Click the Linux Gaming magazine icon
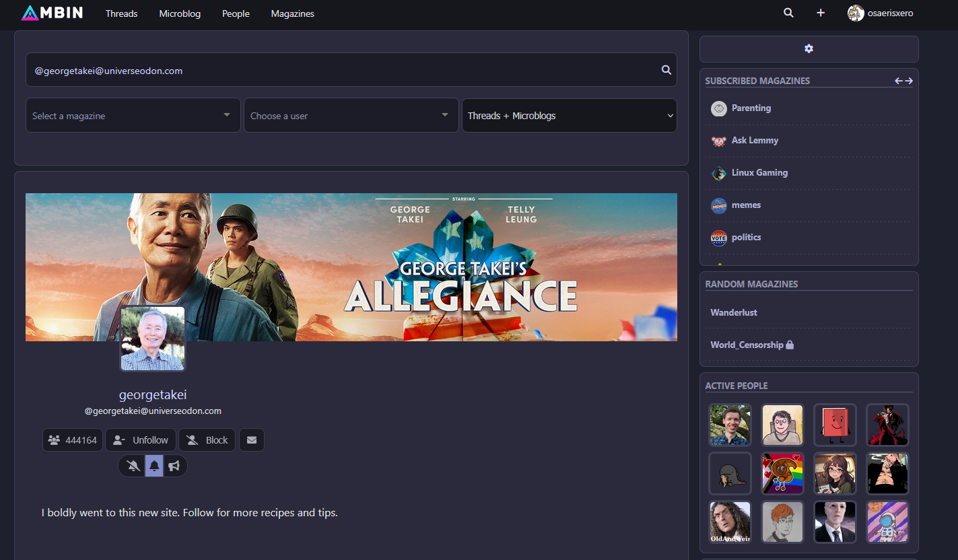The width and height of the screenshot is (958, 560). click(x=719, y=173)
